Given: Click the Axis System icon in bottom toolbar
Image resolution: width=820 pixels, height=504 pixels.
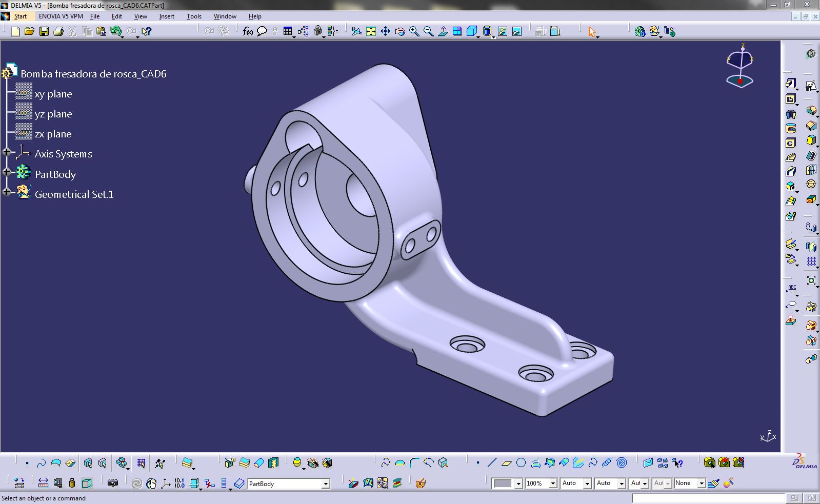Looking at the screenshot, I should [x=165, y=483].
